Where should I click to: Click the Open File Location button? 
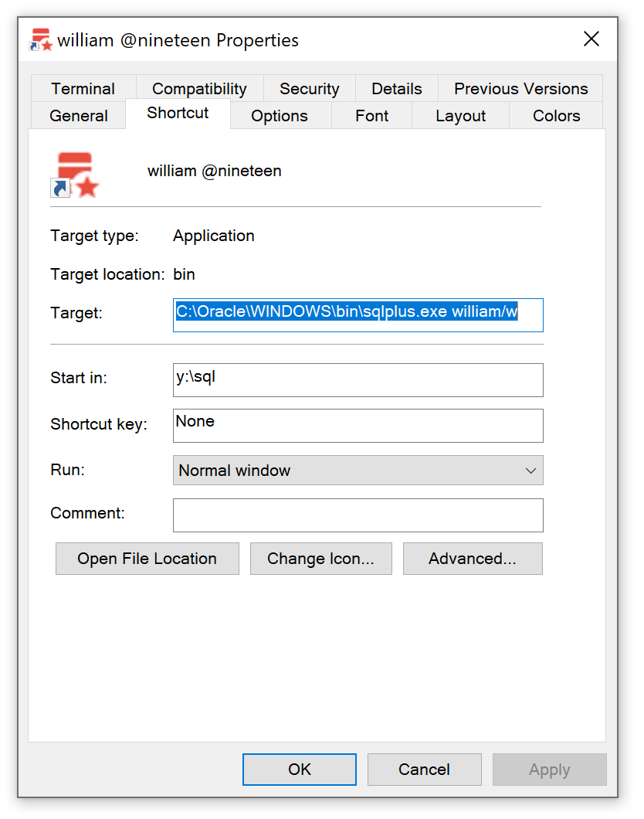click(x=147, y=559)
